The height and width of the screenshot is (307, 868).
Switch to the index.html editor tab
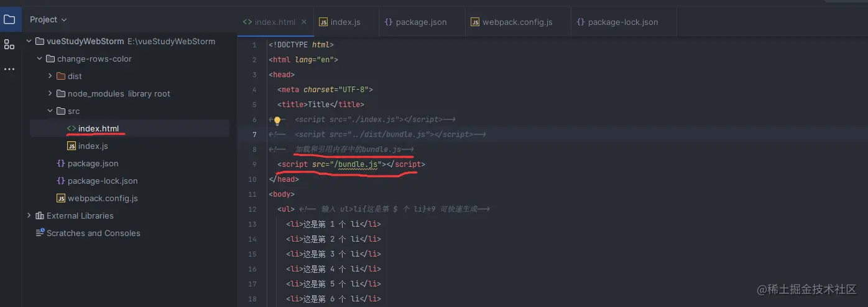[275, 22]
